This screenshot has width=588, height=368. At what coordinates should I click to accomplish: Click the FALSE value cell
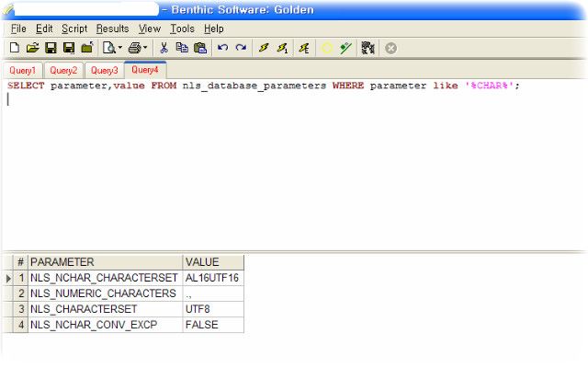click(x=213, y=325)
